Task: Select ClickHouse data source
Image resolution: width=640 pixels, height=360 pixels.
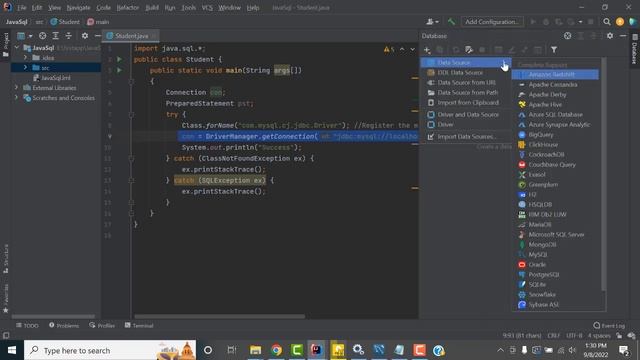Action: point(555,144)
